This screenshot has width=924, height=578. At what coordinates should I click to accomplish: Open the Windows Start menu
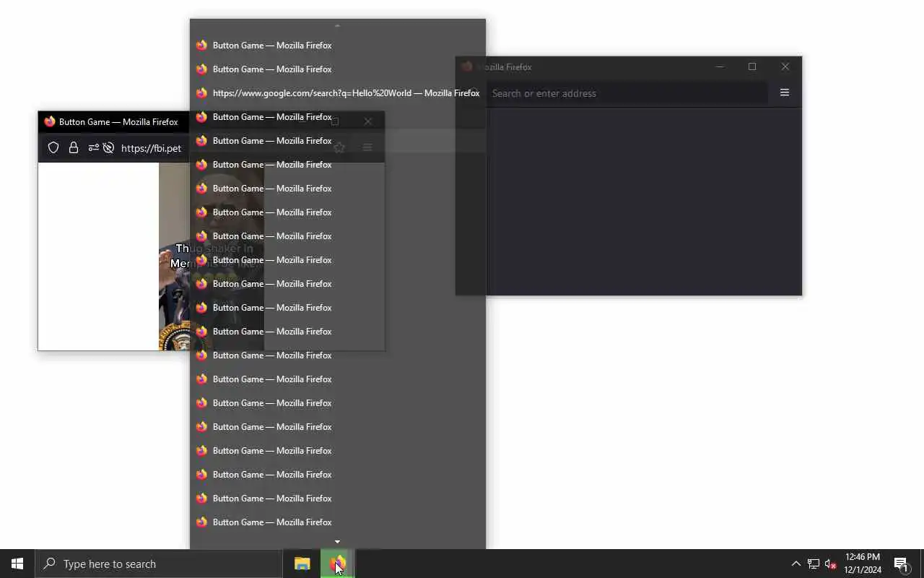tap(17, 564)
